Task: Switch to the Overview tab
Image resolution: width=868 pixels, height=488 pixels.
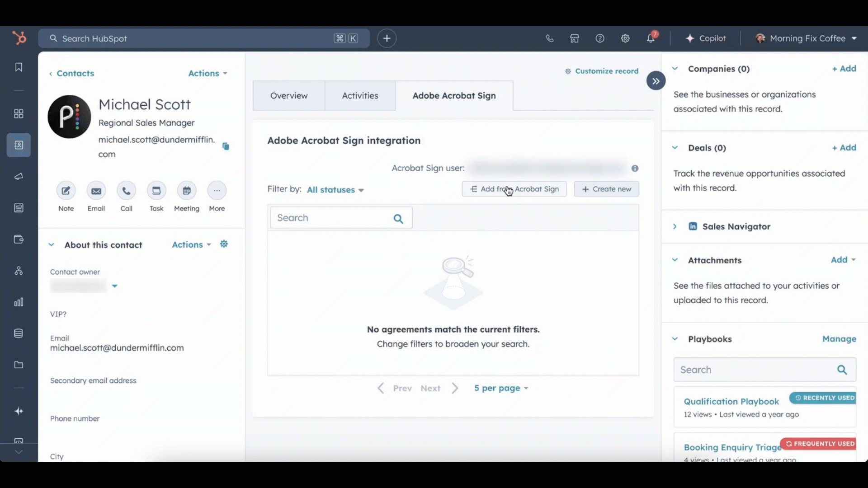Action: pos(289,96)
